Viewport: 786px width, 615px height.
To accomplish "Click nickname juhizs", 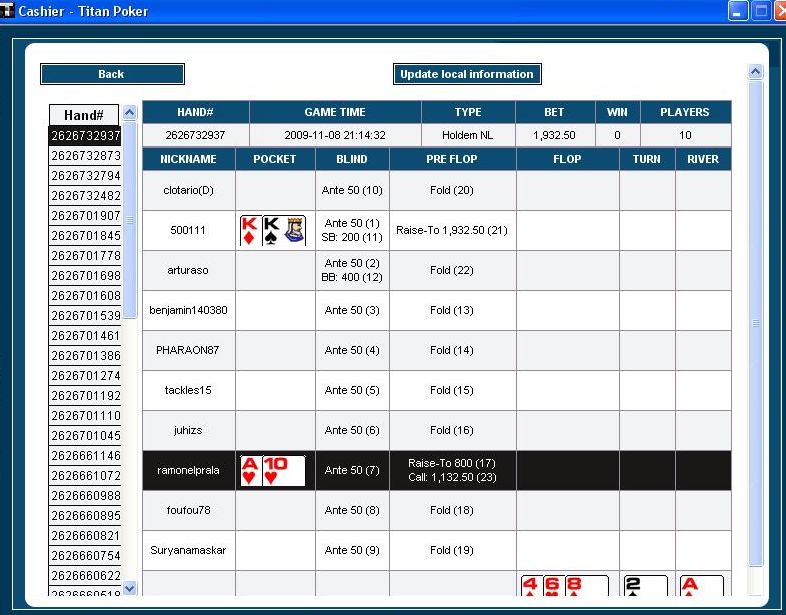I will tap(188, 430).
